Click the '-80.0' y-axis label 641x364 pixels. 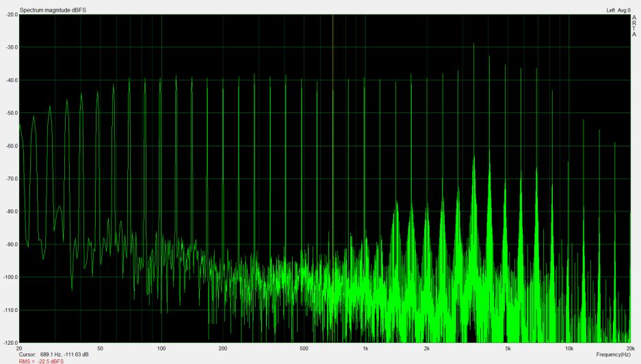(x=12, y=211)
